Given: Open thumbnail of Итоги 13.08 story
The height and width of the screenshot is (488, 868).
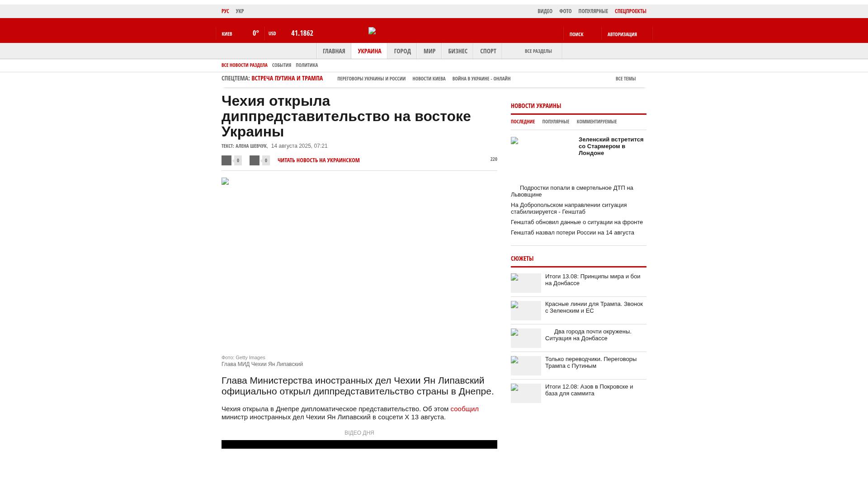Looking at the screenshot, I should [x=526, y=283].
